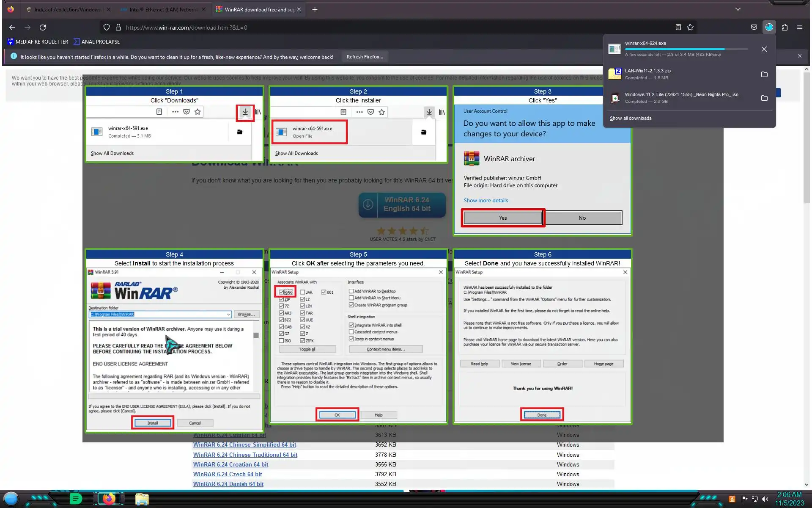The height and width of the screenshot is (508, 812).
Task: Open the Windows Start orb on the taskbar
Action: pyautogui.click(x=11, y=499)
